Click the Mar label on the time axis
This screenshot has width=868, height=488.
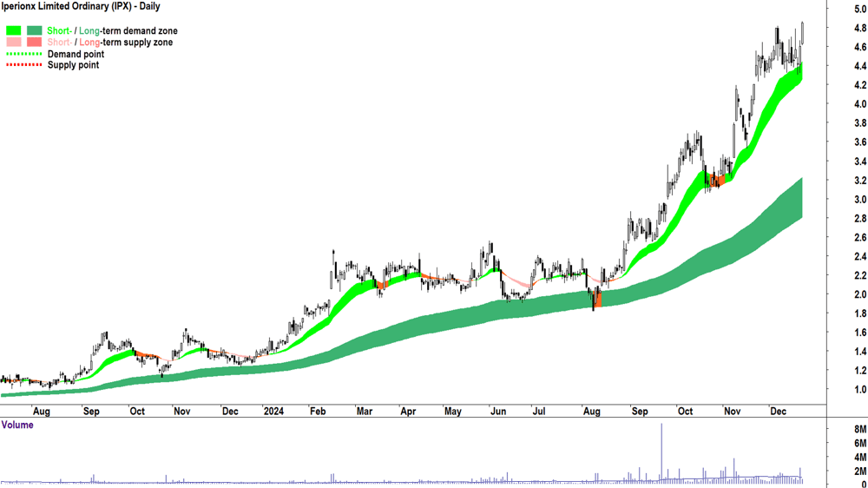click(365, 411)
